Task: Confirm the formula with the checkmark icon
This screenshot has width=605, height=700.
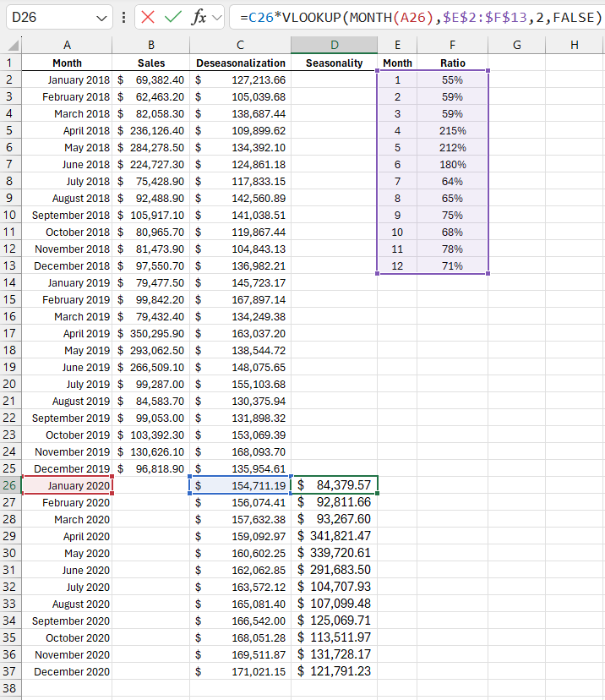Action: (173, 17)
